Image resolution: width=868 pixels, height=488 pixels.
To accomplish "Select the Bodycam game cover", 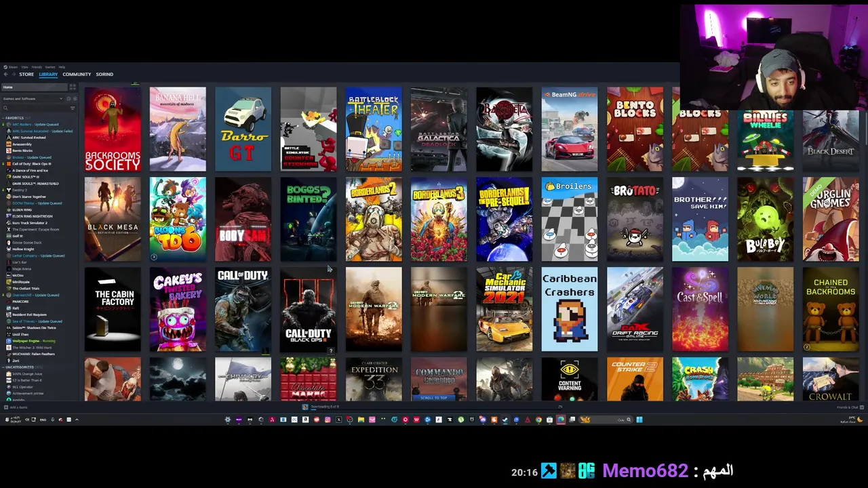I will pos(243,219).
